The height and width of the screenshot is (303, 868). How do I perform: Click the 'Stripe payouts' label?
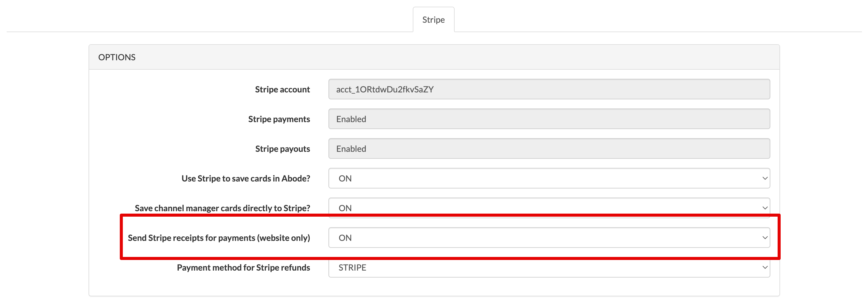(282, 149)
